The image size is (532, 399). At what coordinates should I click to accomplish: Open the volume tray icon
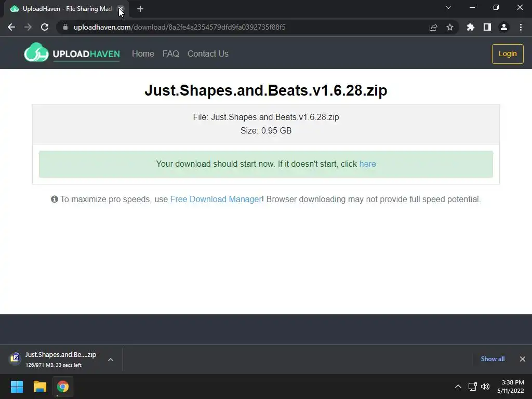(x=485, y=387)
